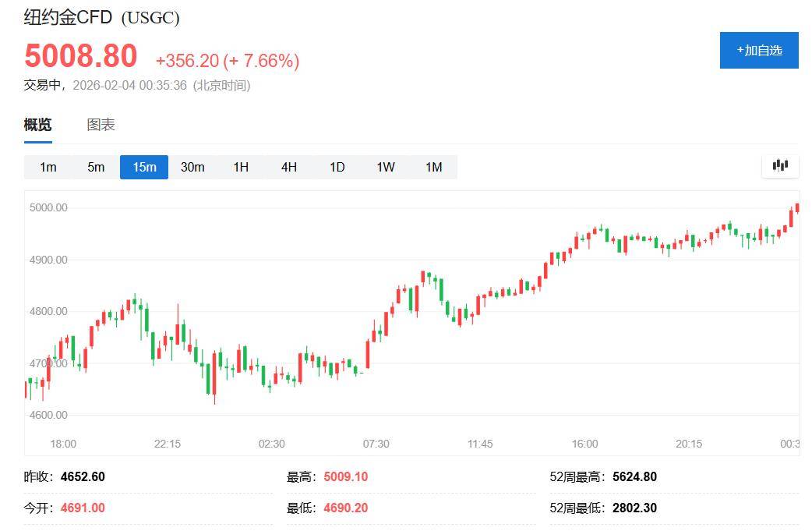Image resolution: width=812 pixels, height=531 pixels.
Task: Set chart to 1W weekly interval
Action: (x=386, y=167)
